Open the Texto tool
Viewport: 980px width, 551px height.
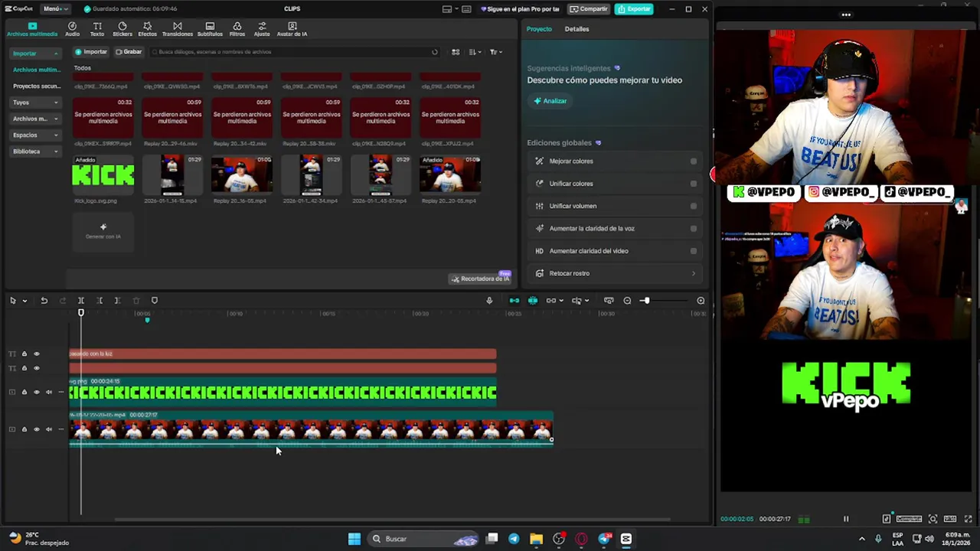[97, 29]
